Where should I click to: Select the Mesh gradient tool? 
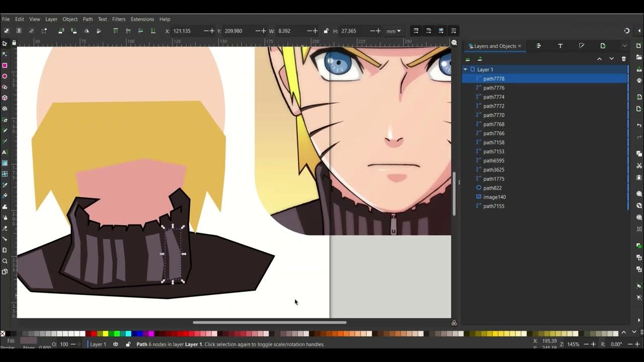5,174
